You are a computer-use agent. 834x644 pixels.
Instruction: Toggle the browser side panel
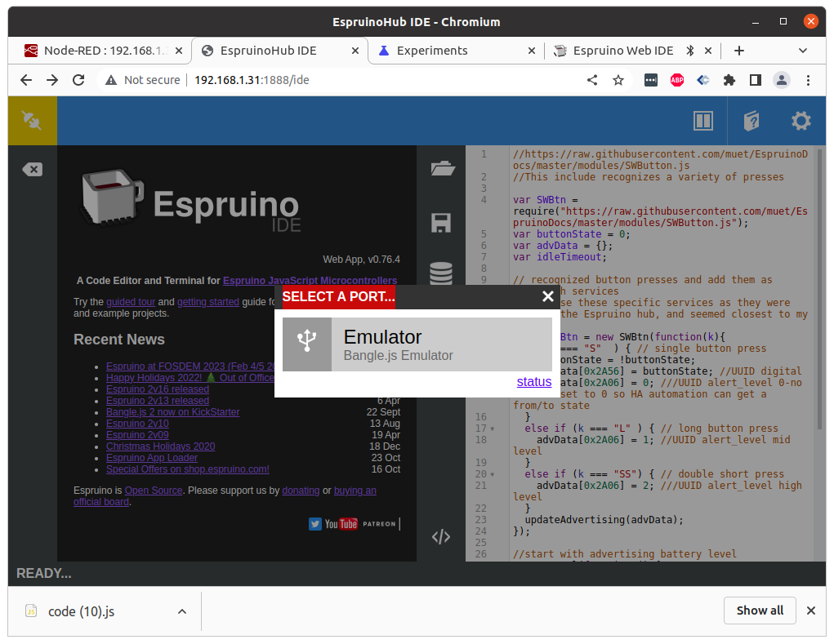[x=756, y=80]
